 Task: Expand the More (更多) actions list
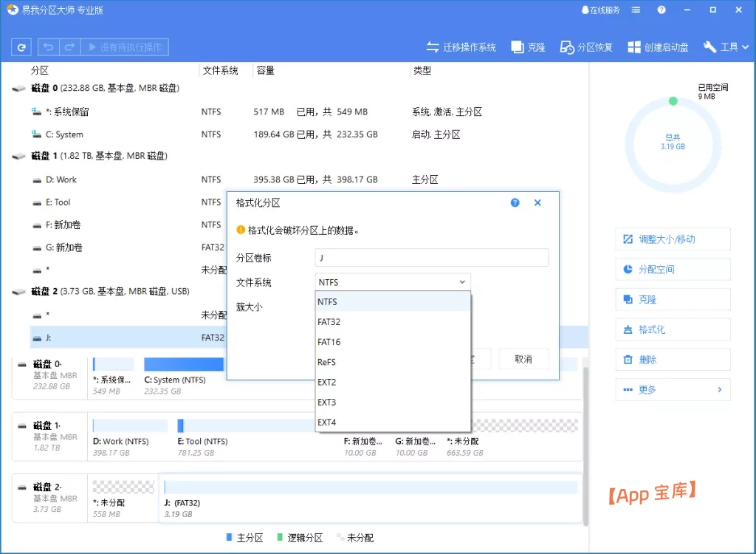point(672,389)
